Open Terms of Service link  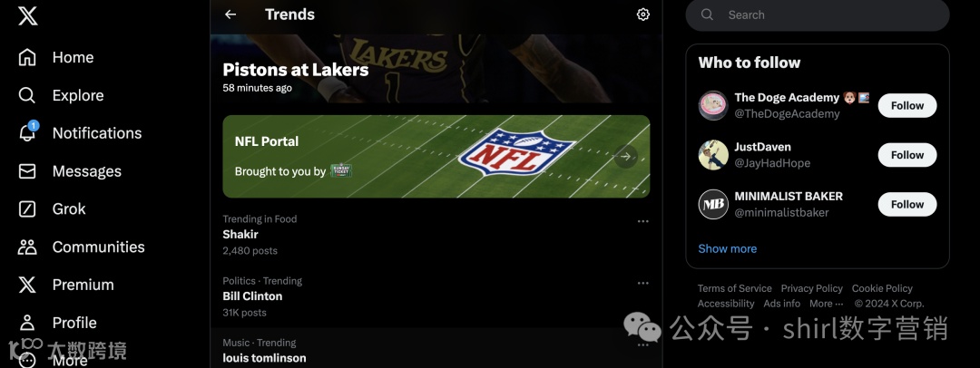pos(734,288)
